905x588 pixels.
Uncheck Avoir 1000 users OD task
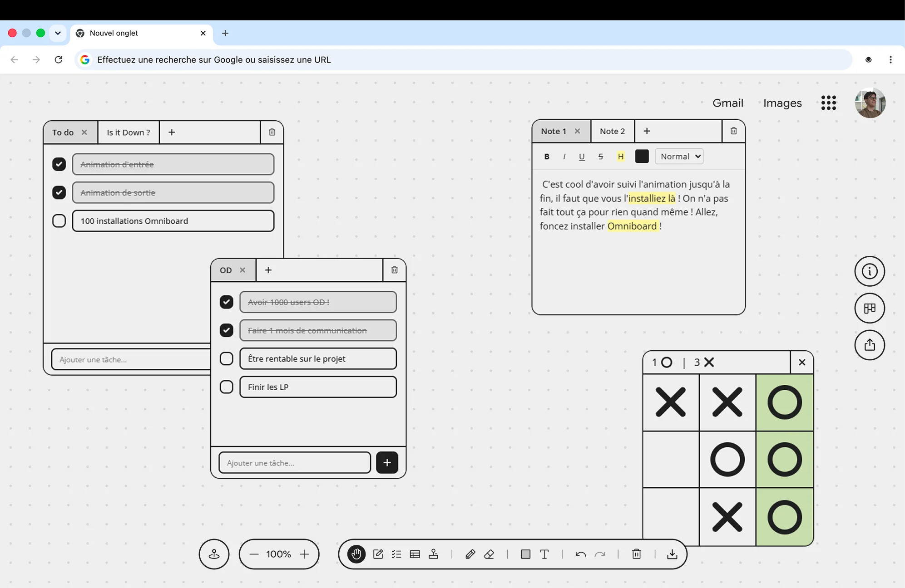(x=227, y=302)
